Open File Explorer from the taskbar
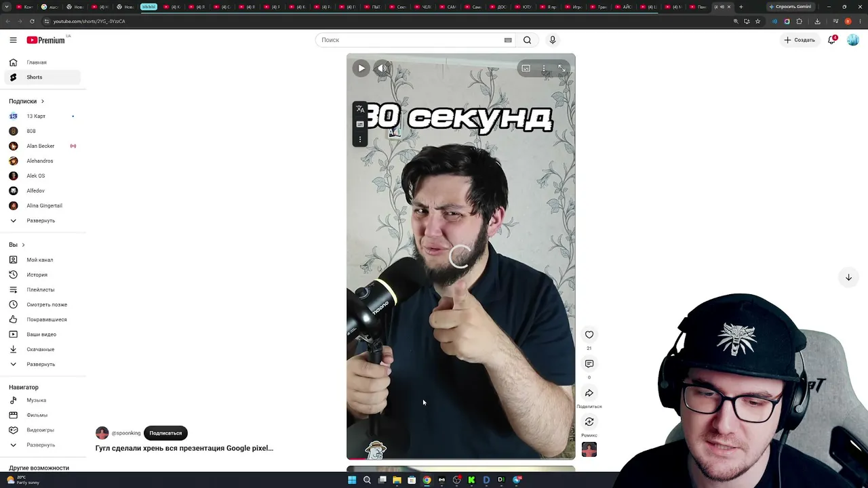The height and width of the screenshot is (488, 868). point(397,480)
